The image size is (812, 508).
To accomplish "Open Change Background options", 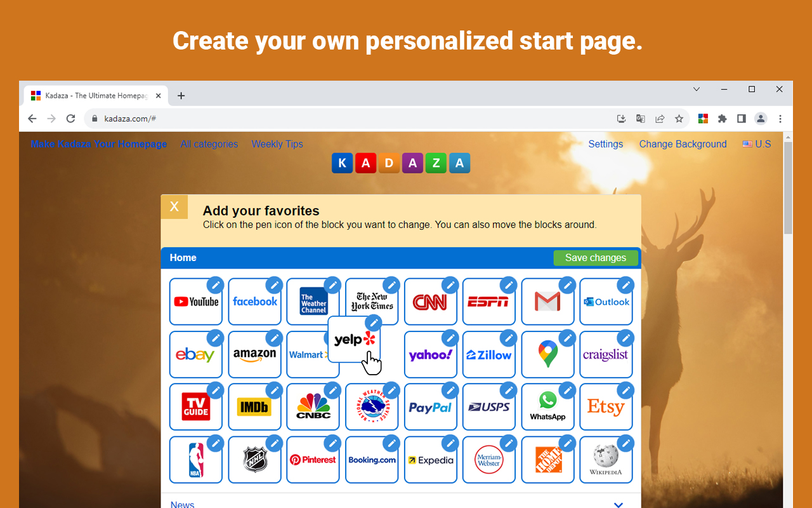I will 683,144.
